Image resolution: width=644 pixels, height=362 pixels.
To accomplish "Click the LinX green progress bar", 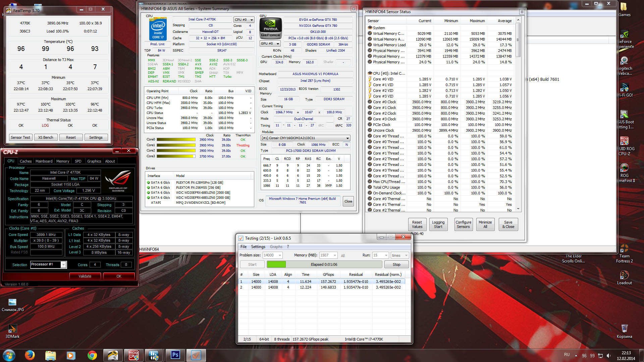I will point(276,264).
